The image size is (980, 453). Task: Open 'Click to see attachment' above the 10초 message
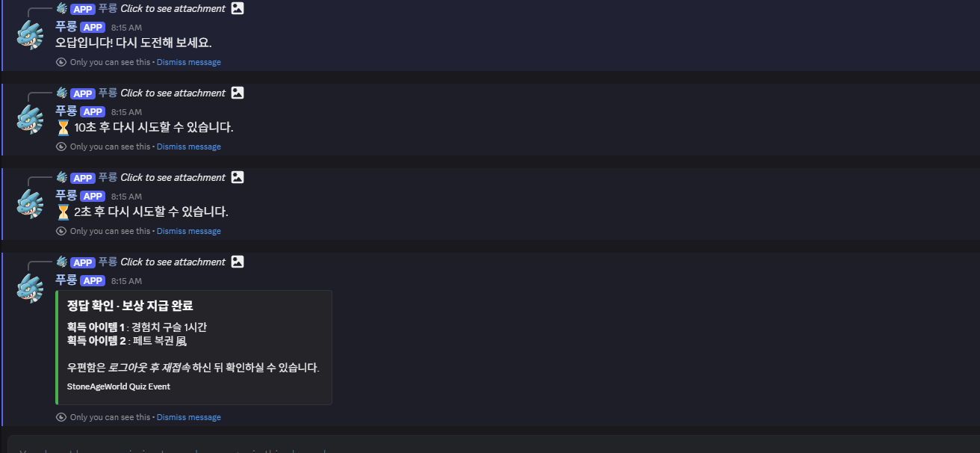[x=173, y=93]
